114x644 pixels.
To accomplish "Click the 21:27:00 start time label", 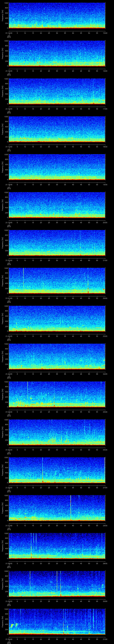I will pyautogui.click(x=9, y=525).
